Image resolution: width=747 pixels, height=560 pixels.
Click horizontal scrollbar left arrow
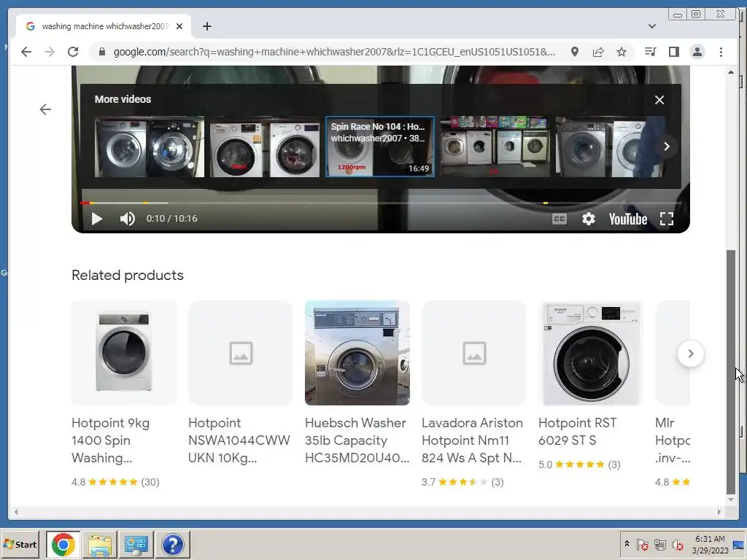[16, 512]
